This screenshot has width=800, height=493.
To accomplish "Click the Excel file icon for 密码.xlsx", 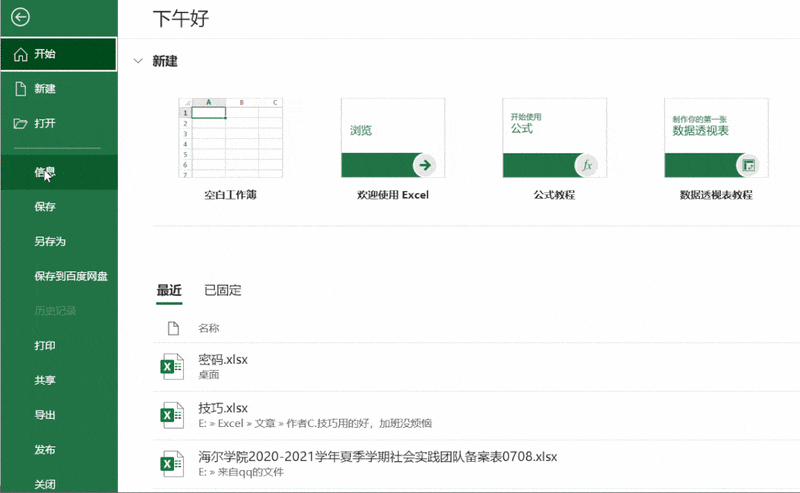I will (172, 366).
